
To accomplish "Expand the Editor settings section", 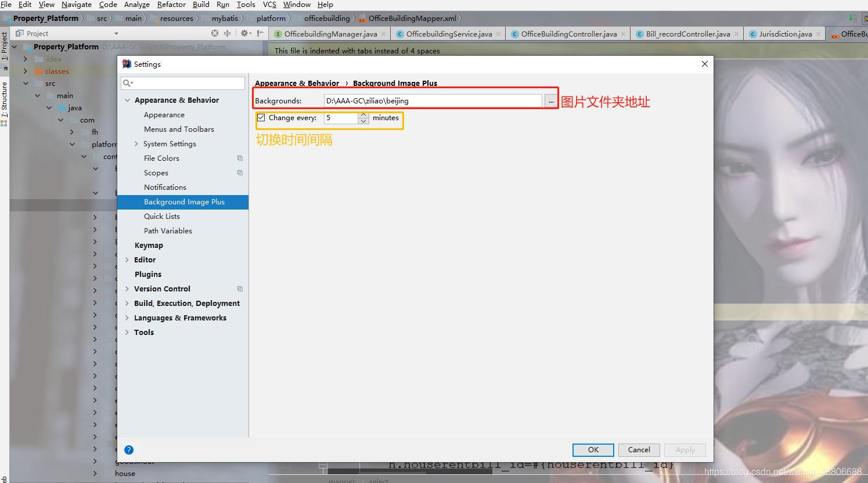I will 127,260.
